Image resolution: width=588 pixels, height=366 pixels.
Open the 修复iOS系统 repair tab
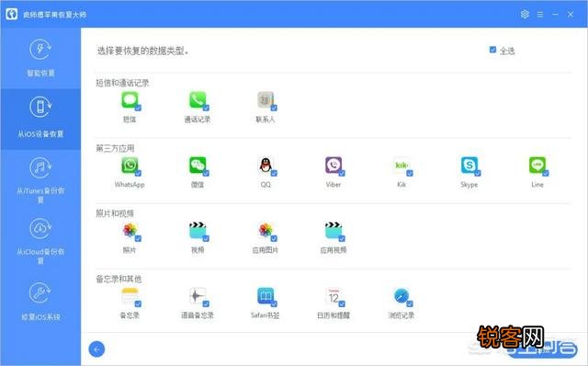tap(40, 302)
